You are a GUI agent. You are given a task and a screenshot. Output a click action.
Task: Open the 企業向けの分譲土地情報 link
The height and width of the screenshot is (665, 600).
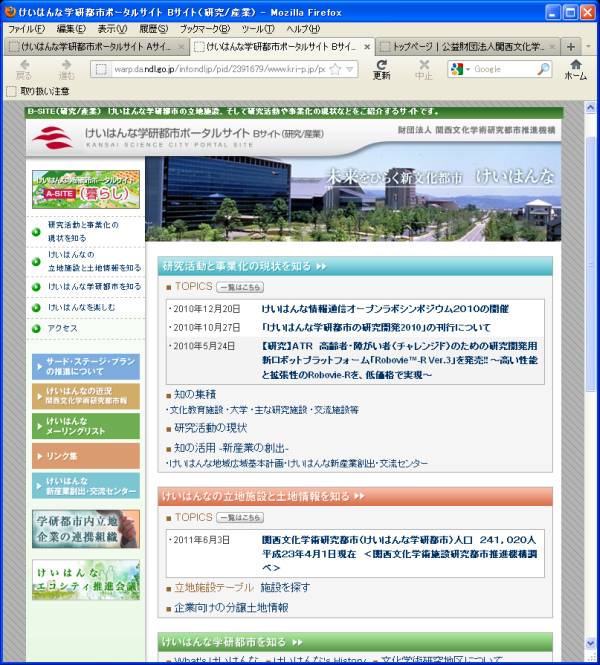(x=230, y=607)
